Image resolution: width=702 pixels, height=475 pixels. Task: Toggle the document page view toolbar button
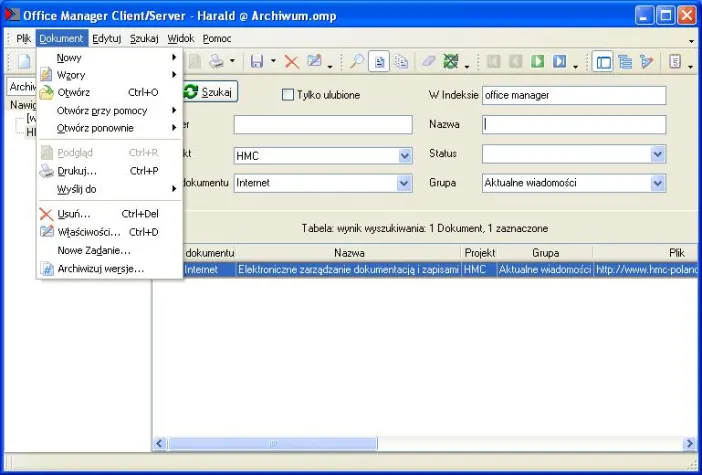(379, 62)
